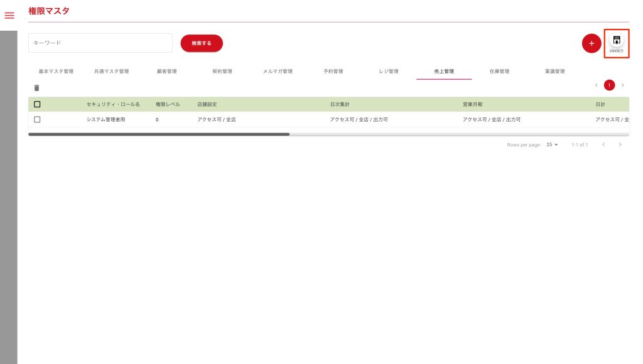The height and width of the screenshot is (364, 643).
Task: Go to next page with top chevron
Action: (x=622, y=85)
